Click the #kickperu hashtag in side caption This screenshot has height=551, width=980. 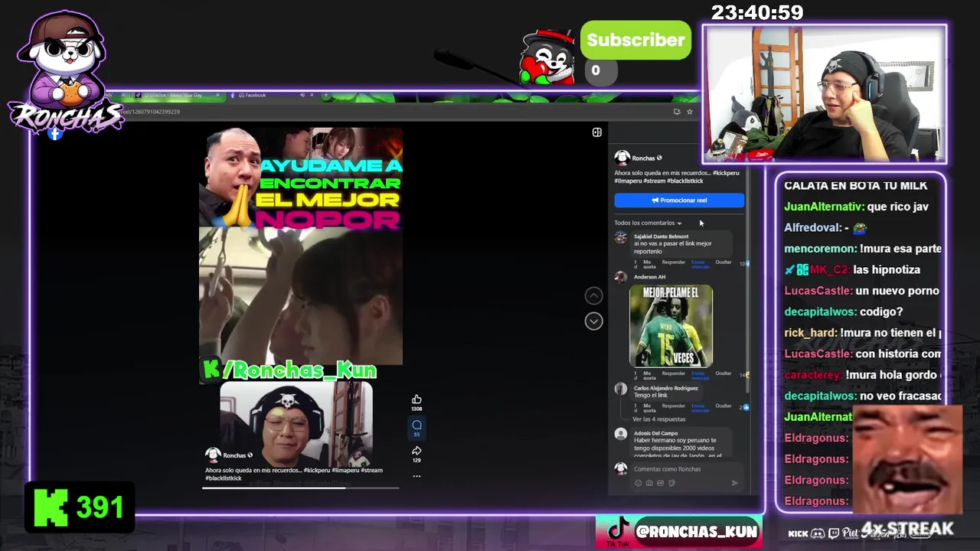726,173
